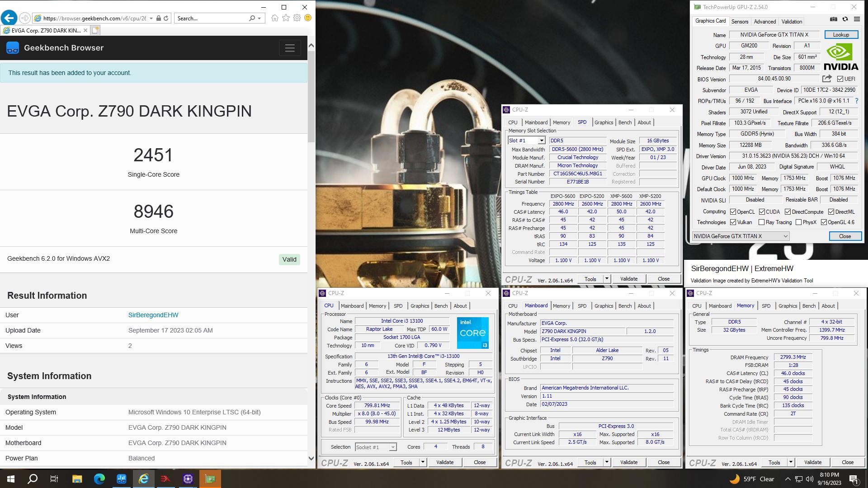
Task: Open File Explorer from taskbar
Action: [x=77, y=479]
